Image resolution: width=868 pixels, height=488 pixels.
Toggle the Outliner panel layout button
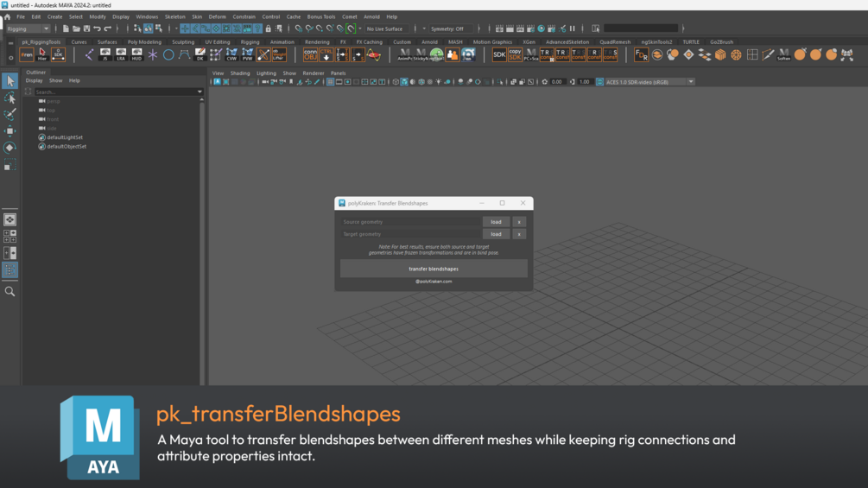[10, 270]
